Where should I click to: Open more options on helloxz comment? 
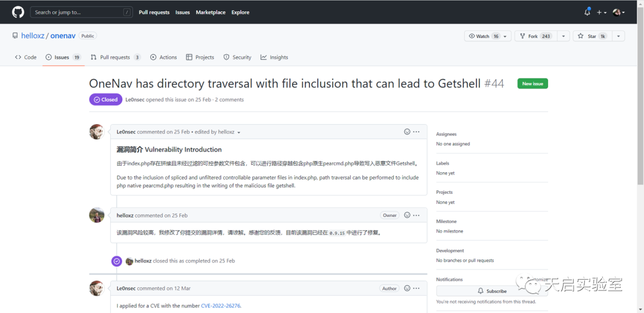pyautogui.click(x=416, y=215)
